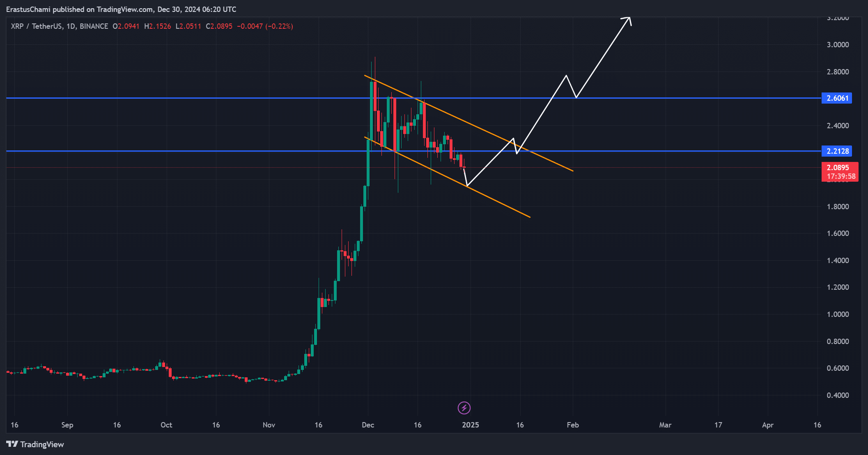Screen dimensions: 868x455
Task: Click the Feb label on time axis
Action: 573,425
